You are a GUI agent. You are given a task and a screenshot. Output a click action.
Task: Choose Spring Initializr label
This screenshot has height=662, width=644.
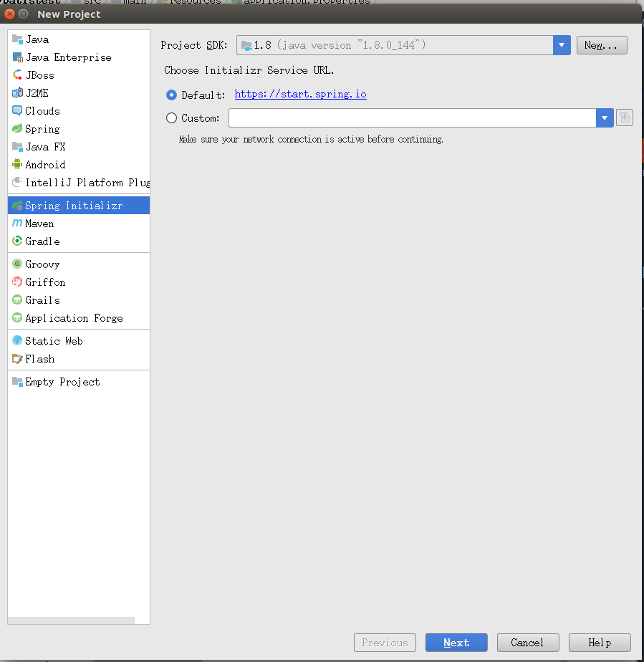(75, 206)
